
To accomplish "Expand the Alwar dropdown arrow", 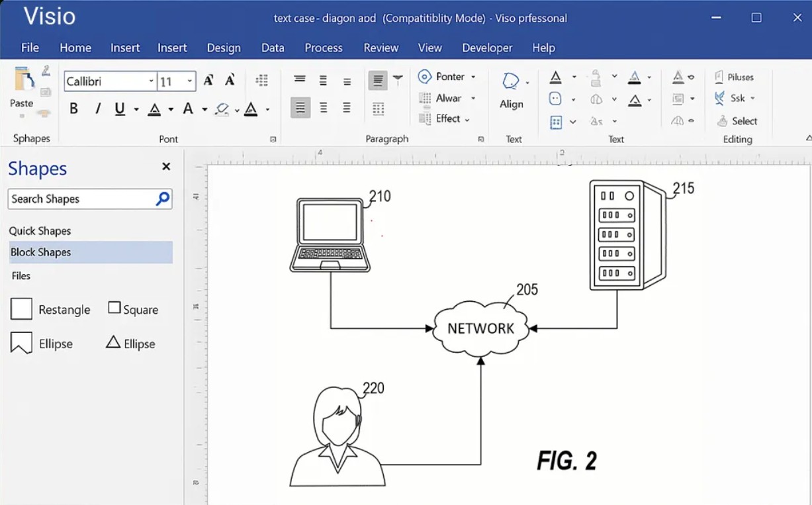I will (473, 98).
